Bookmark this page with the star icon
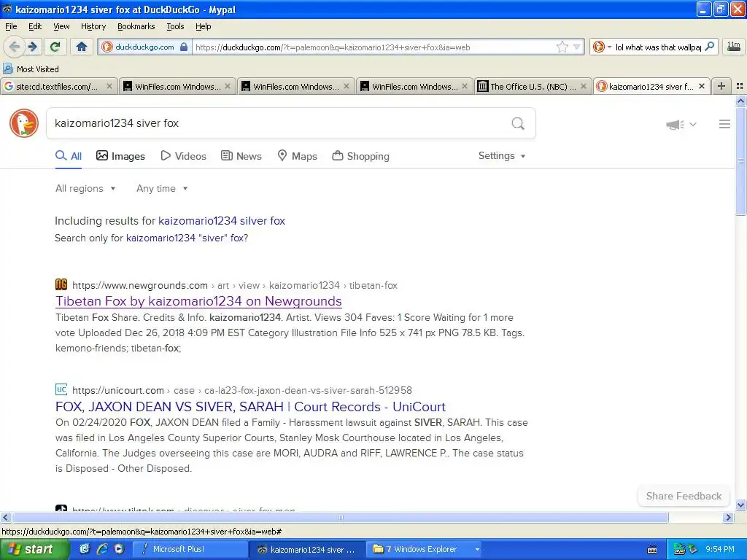The height and width of the screenshot is (560, 747). (x=562, y=47)
